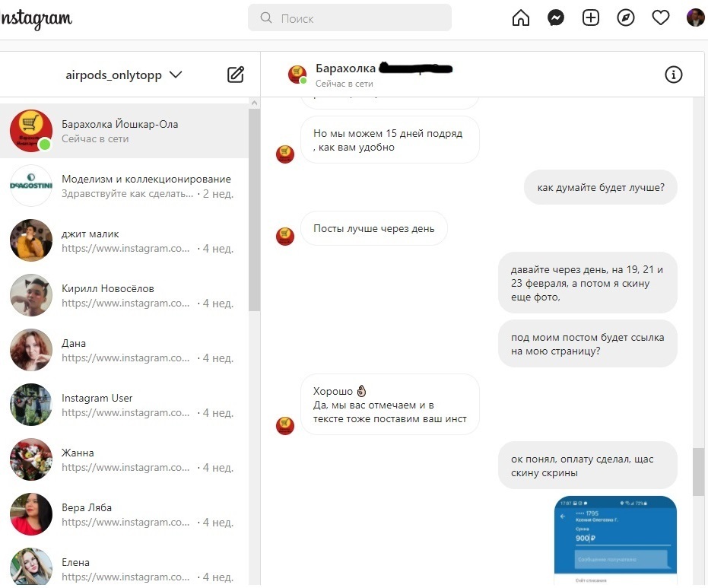
Task: Open the activity heart icon
Action: 661,18
